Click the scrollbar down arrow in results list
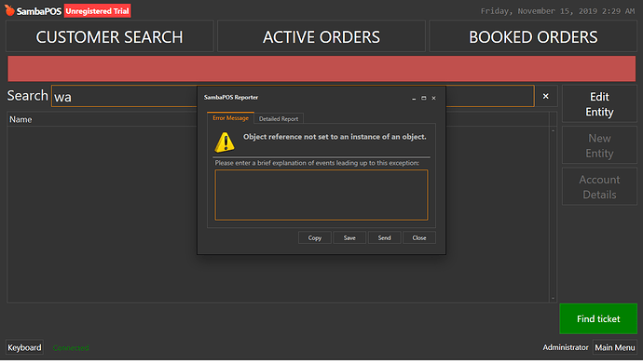Screen dimensions: 643x364 pos(553,298)
